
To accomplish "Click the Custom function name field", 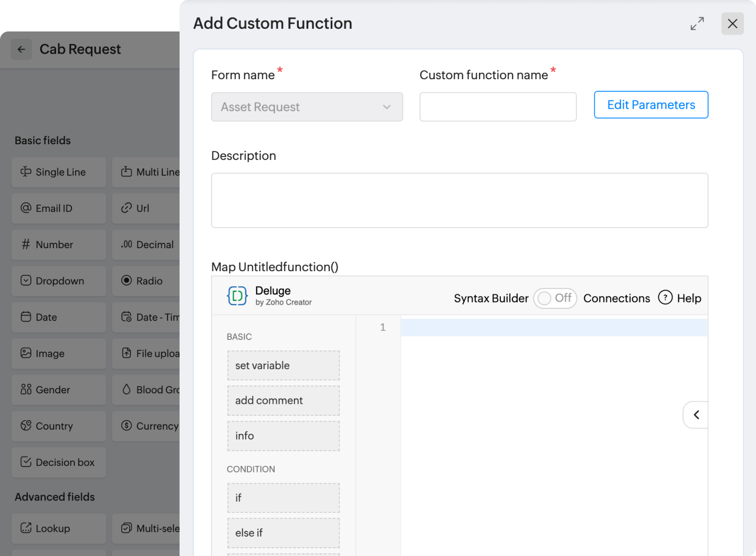I will tap(498, 107).
